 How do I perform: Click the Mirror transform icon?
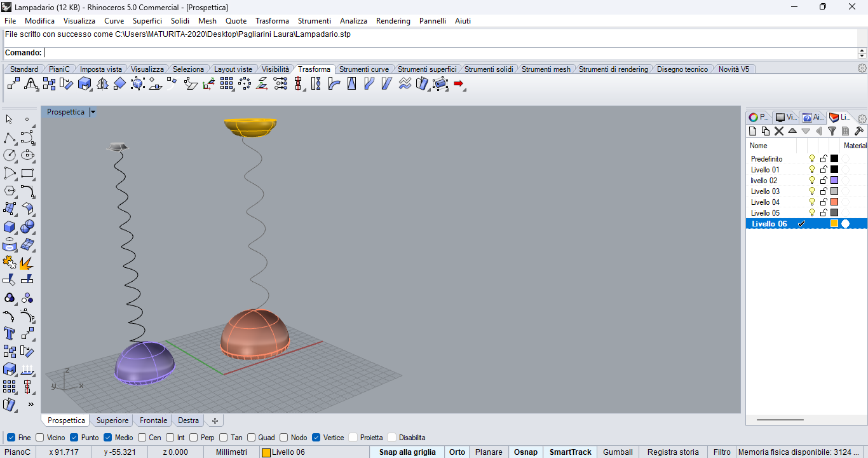tap(102, 84)
